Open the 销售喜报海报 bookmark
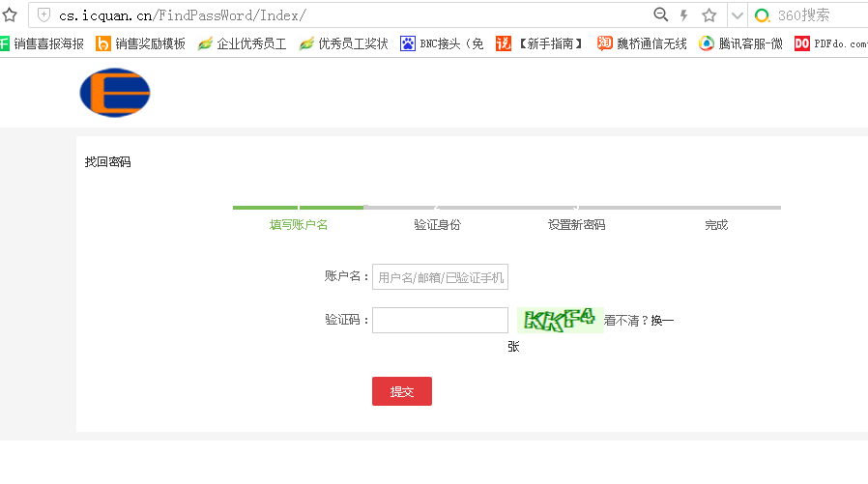The height and width of the screenshot is (484, 868). pyautogui.click(x=43, y=43)
